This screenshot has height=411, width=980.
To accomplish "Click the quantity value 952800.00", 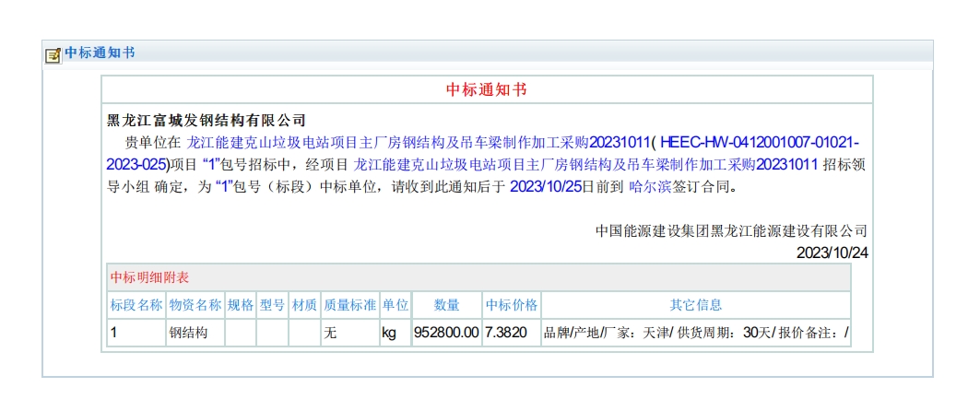I will click(x=447, y=333).
